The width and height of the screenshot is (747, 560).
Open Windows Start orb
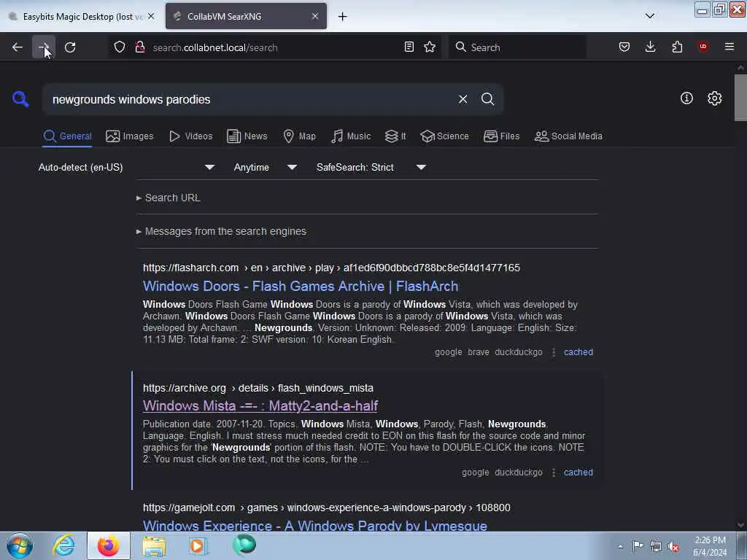tap(20, 545)
